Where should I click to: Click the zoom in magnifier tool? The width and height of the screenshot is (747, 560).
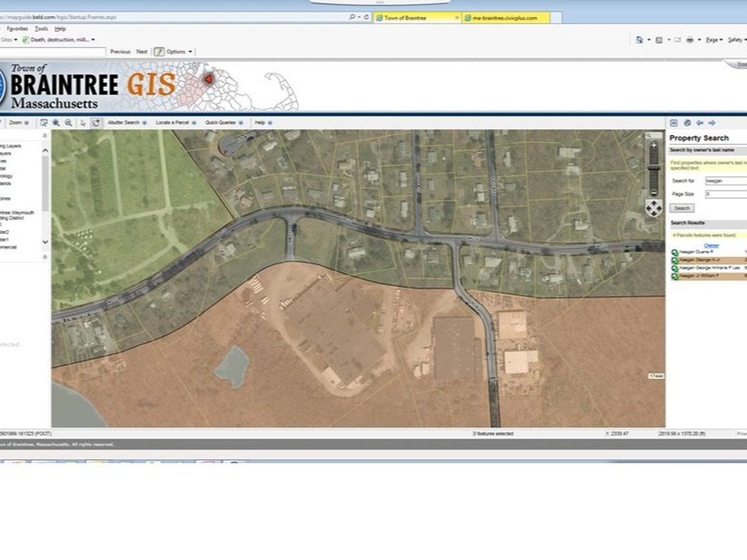pos(56,123)
